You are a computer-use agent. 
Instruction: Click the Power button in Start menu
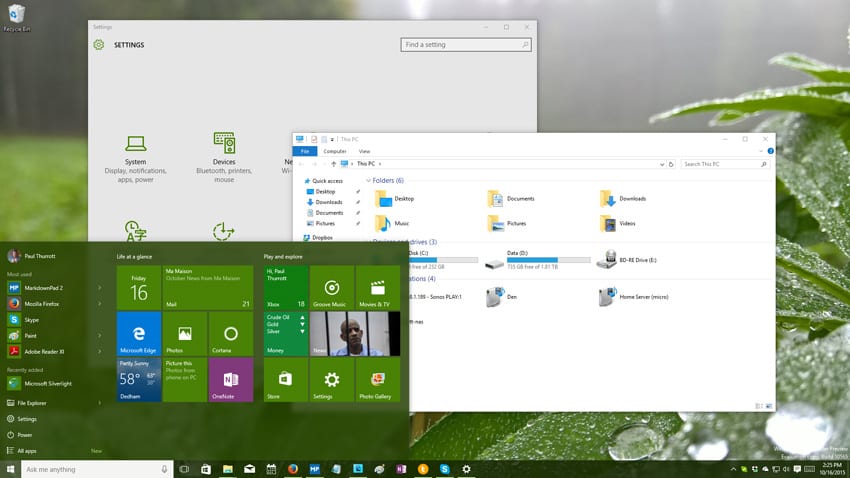click(25, 435)
